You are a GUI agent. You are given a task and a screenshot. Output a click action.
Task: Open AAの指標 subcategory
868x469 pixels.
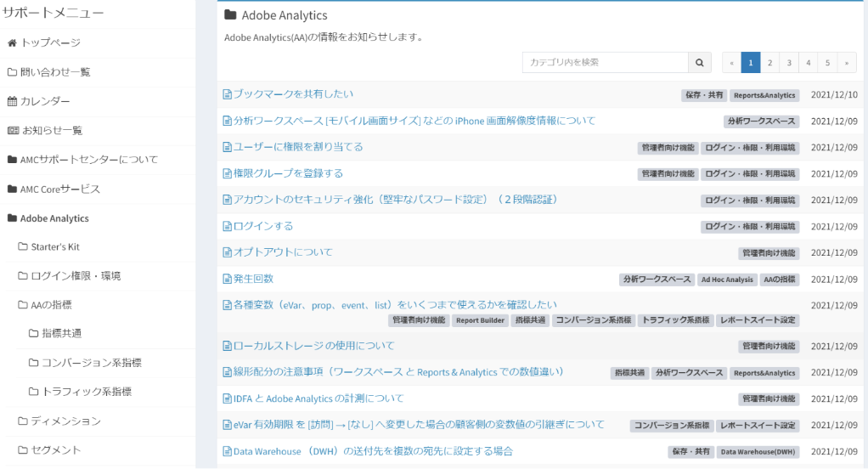click(x=52, y=304)
